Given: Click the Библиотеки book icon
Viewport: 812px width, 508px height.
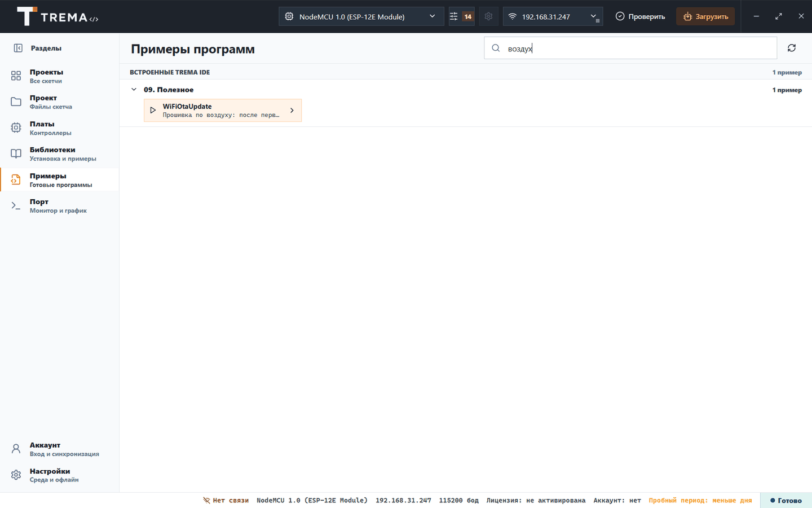Looking at the screenshot, I should [x=16, y=154].
